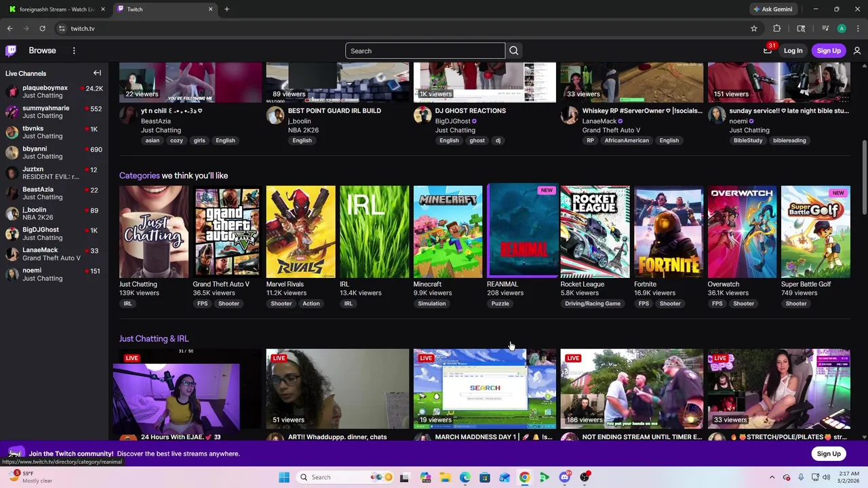Click the Action tag under Marvel Rivals
The height and width of the screenshot is (488, 868).
[x=311, y=304]
